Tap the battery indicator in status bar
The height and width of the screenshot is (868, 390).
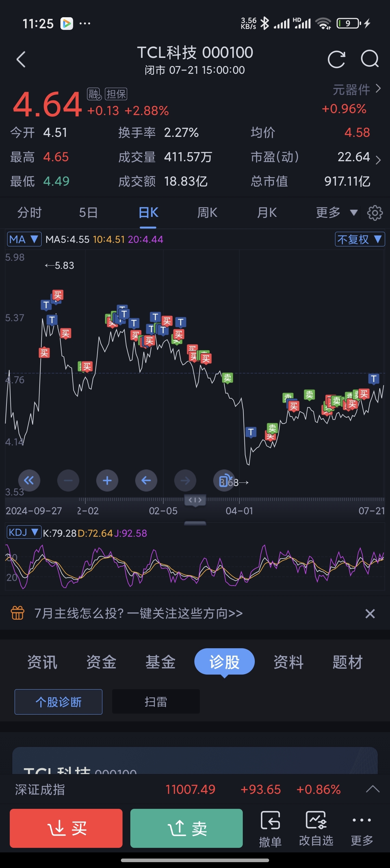click(x=349, y=23)
